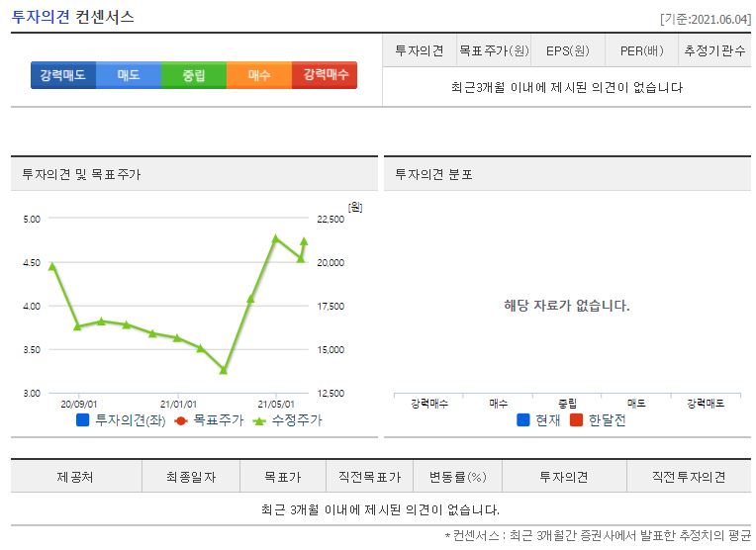This screenshot has width=756, height=550.
Task: Click the 한달전 legend red square
Action: pyautogui.click(x=576, y=419)
